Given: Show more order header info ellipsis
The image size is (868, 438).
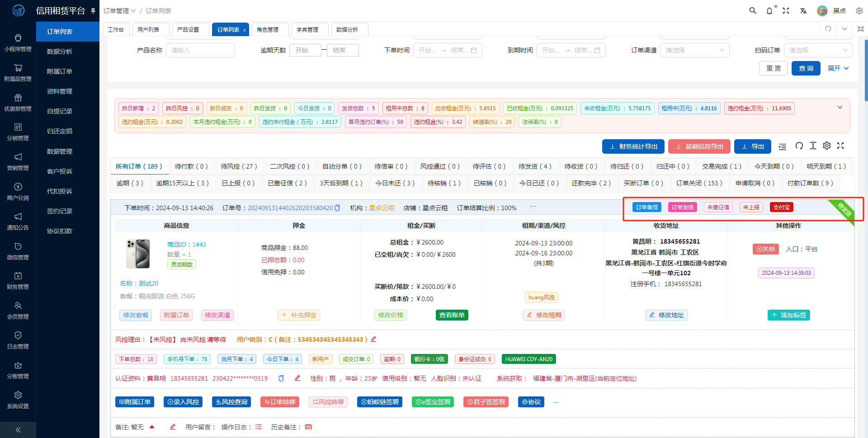Looking at the screenshot, I should (533, 206).
